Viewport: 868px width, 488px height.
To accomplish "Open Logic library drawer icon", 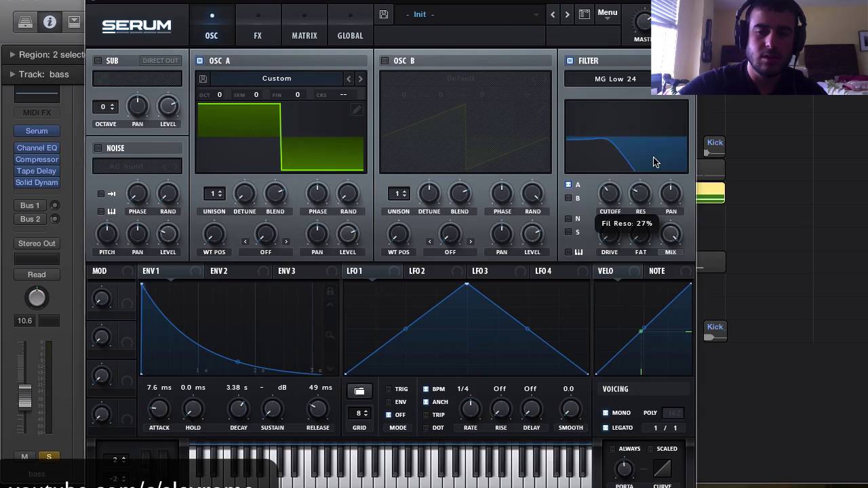I will [x=26, y=22].
